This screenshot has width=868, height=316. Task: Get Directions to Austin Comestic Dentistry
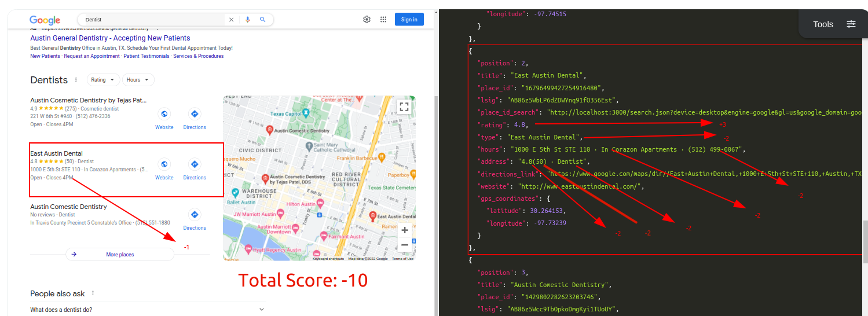[x=195, y=220]
